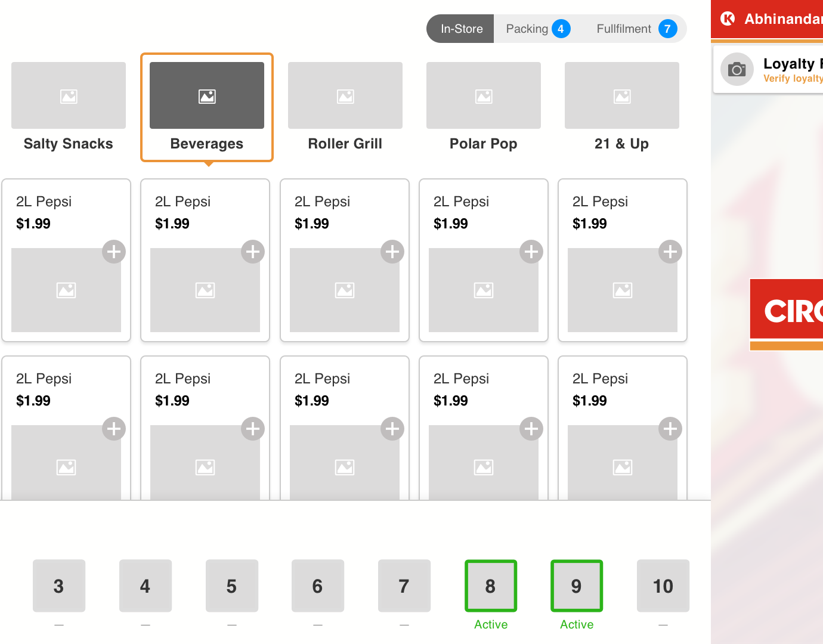Switch to the In-Store tab
Image resolution: width=823 pixels, height=644 pixels.
pos(460,29)
